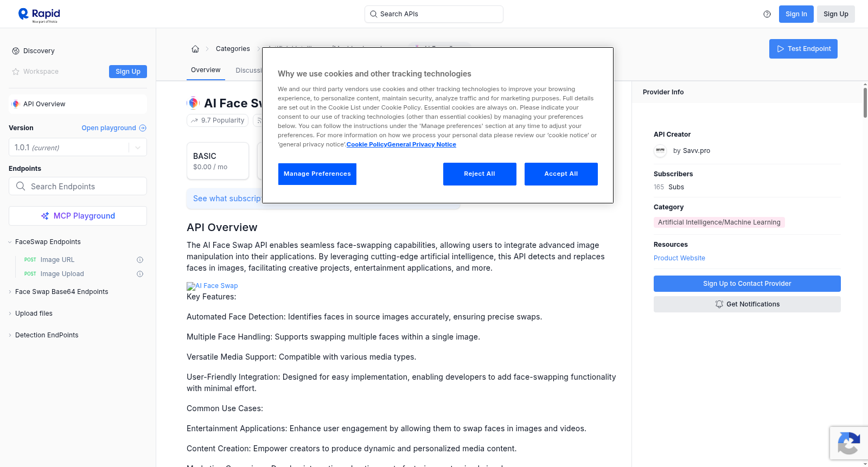Viewport: 868px width, 467px height.
Task: Click Sign Up to Contact Provider
Action: [747, 284]
